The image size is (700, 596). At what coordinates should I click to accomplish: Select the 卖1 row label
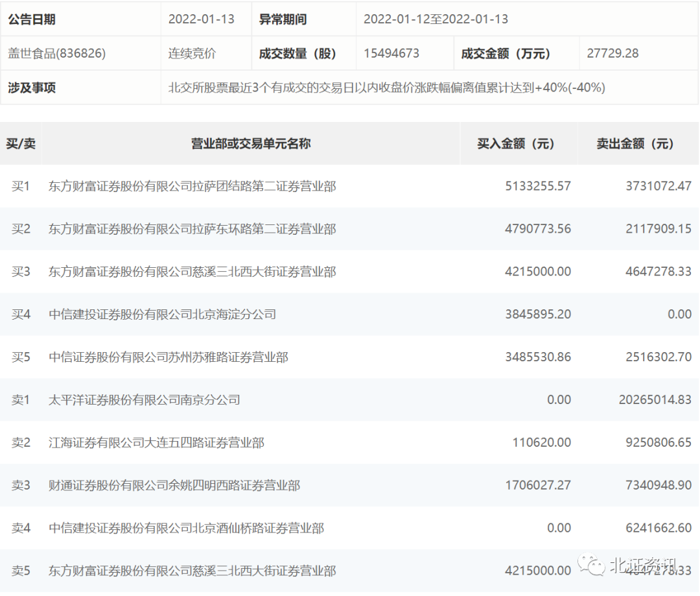coord(21,400)
